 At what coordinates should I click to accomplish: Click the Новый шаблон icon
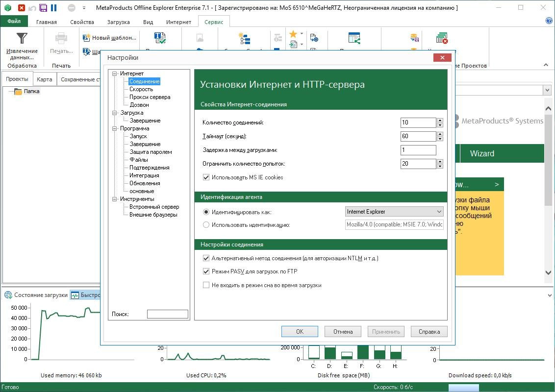(86, 38)
